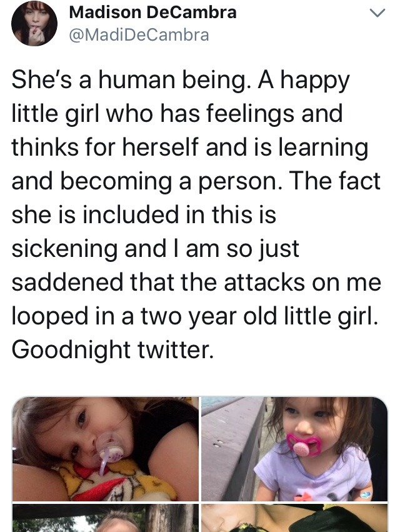This screenshot has height=532, width=400.
Task: Open Madison DeCambra's profile avatar
Action: 34,23
